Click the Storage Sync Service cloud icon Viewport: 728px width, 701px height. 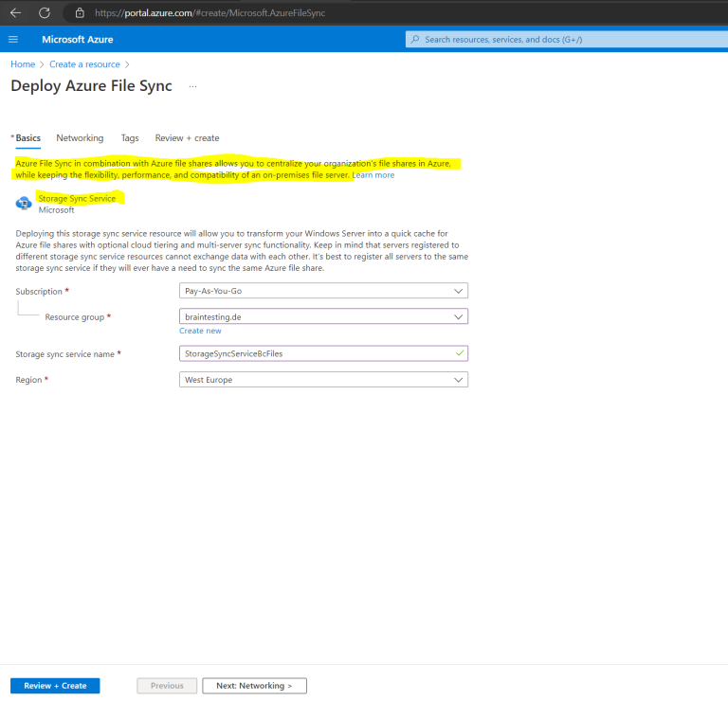coord(24,204)
